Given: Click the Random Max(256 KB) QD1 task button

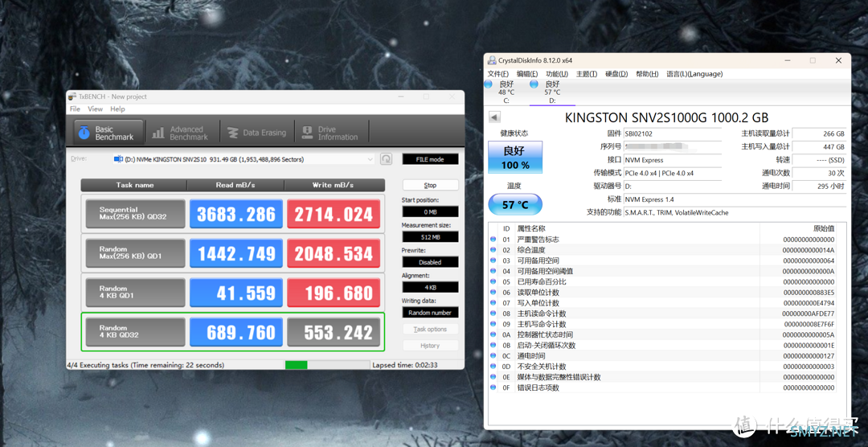Looking at the screenshot, I should pos(135,252).
